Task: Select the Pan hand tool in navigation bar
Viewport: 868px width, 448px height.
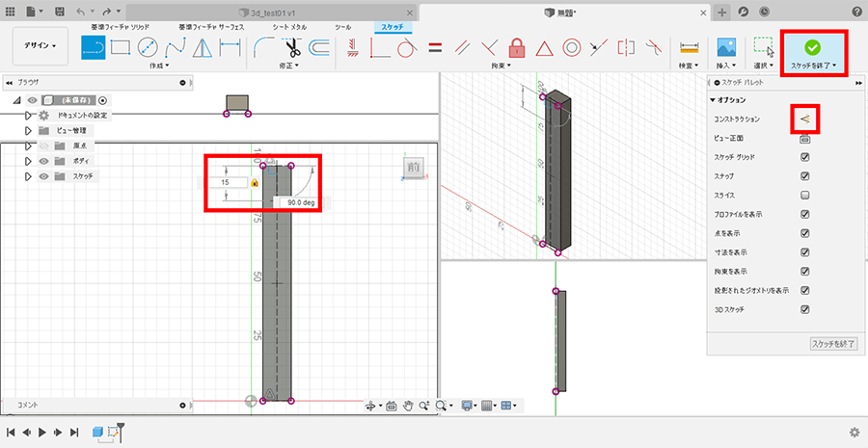Action: pos(408,406)
